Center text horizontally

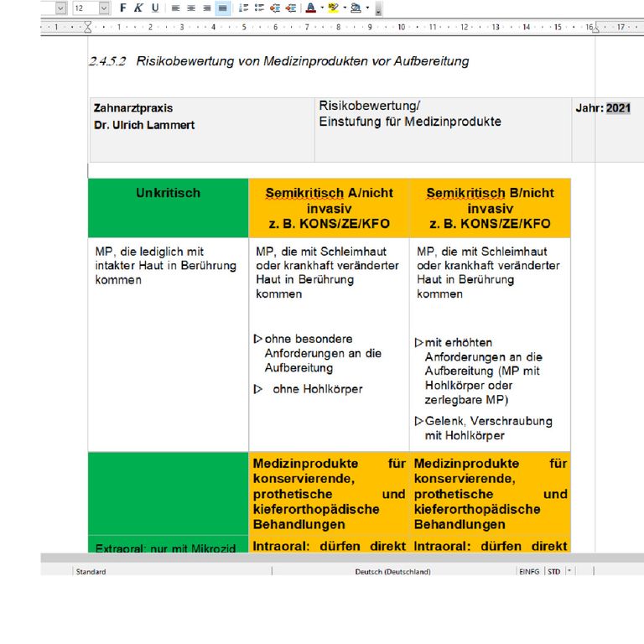[x=191, y=8]
